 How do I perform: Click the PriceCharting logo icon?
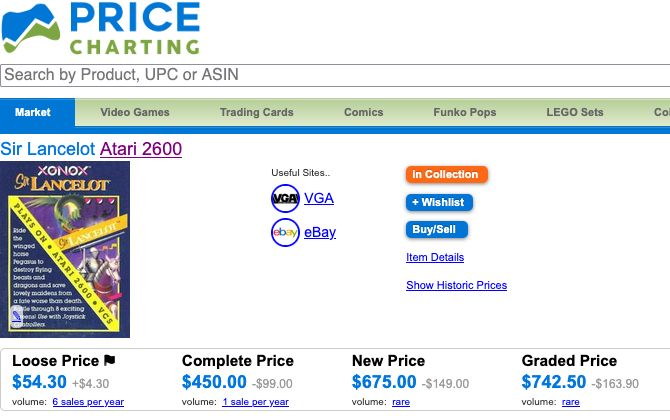coord(31,28)
